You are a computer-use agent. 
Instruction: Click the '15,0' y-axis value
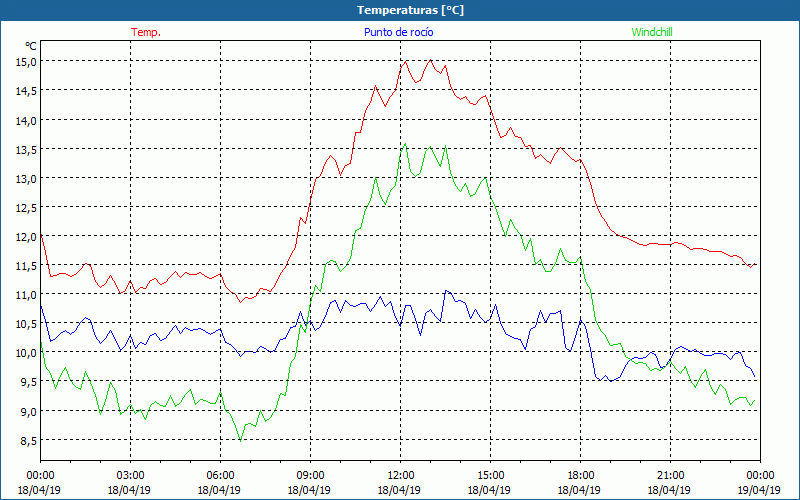27,62
